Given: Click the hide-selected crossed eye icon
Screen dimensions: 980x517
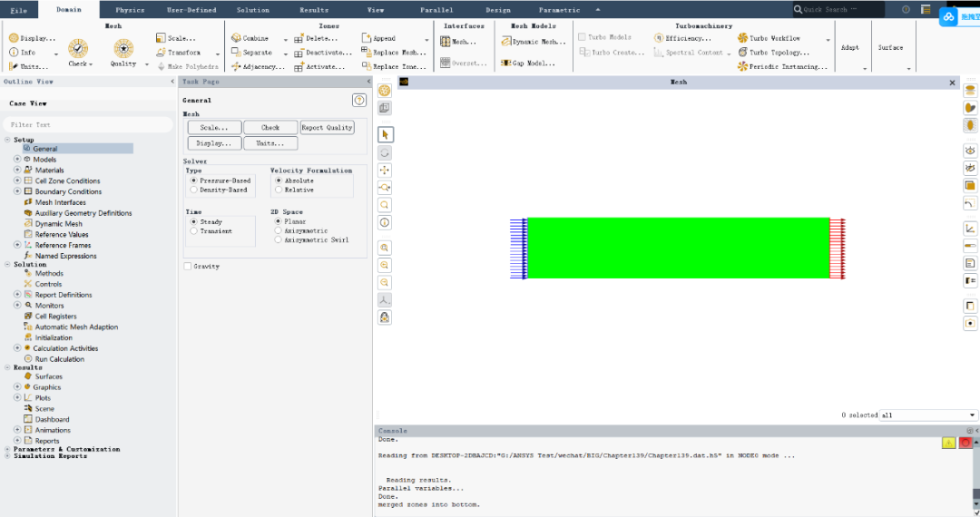Looking at the screenshot, I should 970,168.
